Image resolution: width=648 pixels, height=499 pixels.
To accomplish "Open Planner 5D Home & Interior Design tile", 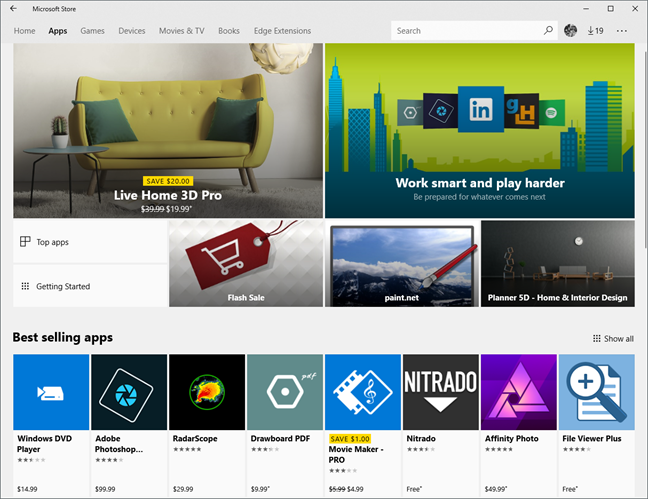I will coord(558,263).
